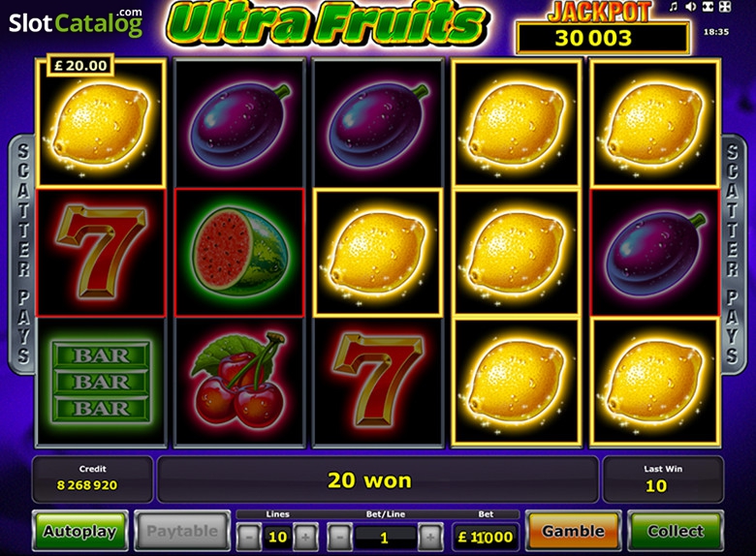Image resolution: width=756 pixels, height=556 pixels.
Task: Toggle the background music note icon
Action: pyautogui.click(x=674, y=7)
